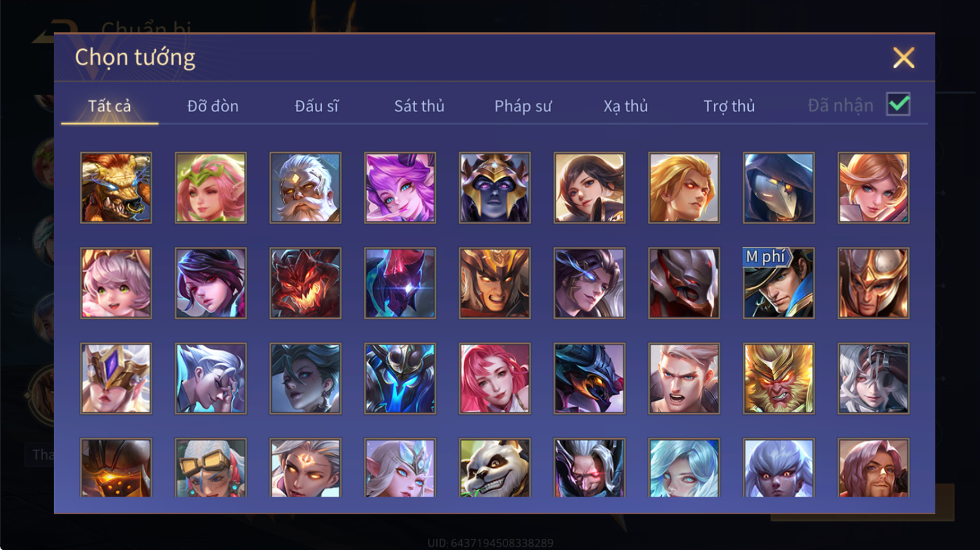This screenshot has height=550, width=980.
Task: Choose the white-bearded old man hero
Action: coord(305,188)
